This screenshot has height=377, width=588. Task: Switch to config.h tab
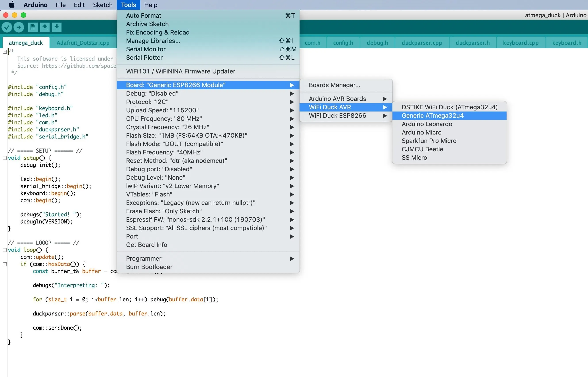[x=343, y=43]
